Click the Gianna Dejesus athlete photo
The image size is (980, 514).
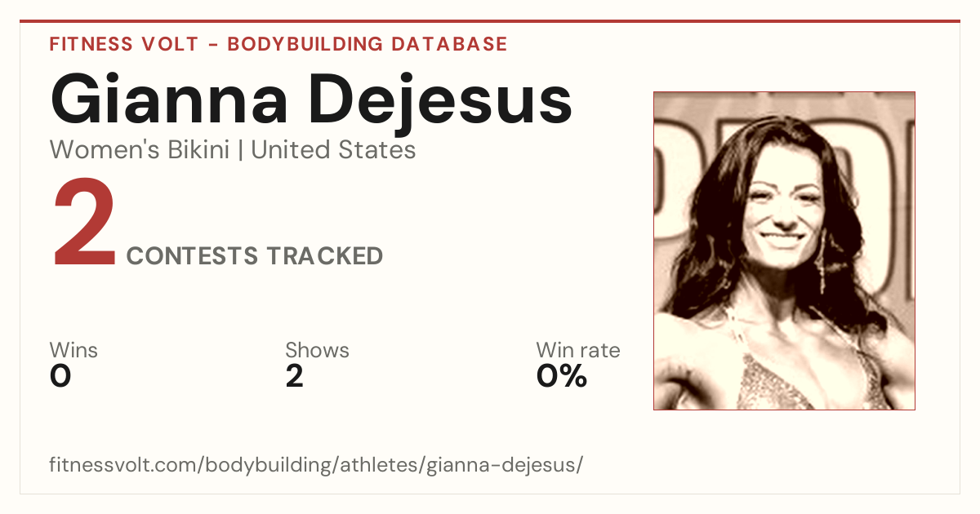pyautogui.click(x=784, y=250)
